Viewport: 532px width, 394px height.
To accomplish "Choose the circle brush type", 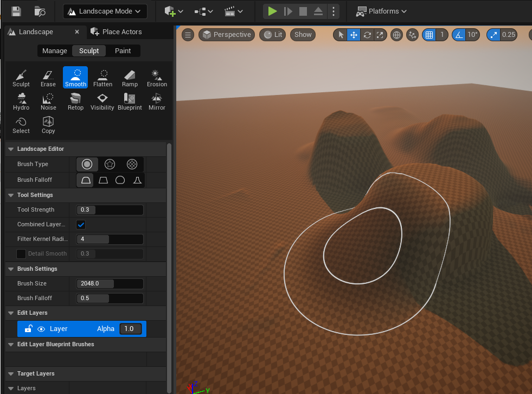I will click(x=87, y=164).
